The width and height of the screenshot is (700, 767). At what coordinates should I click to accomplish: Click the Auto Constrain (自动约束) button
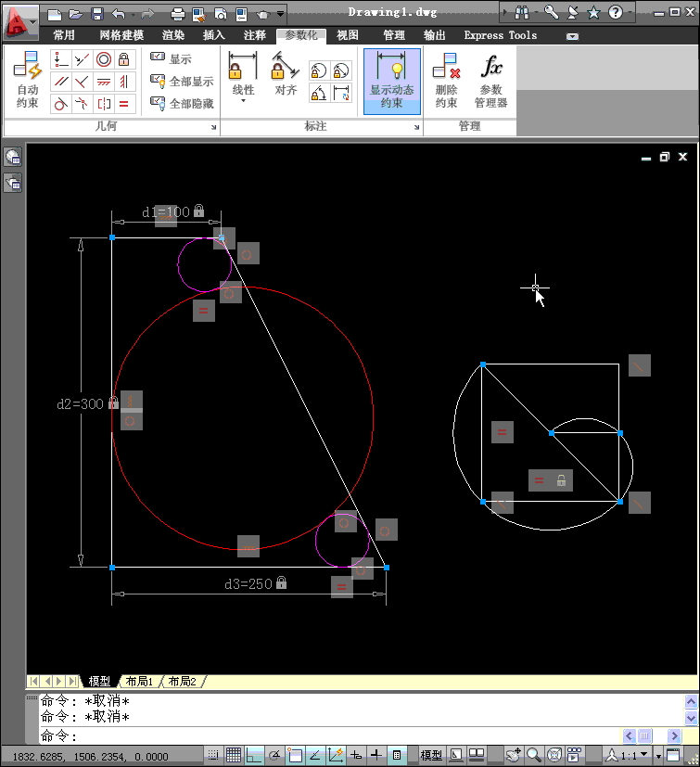27,80
